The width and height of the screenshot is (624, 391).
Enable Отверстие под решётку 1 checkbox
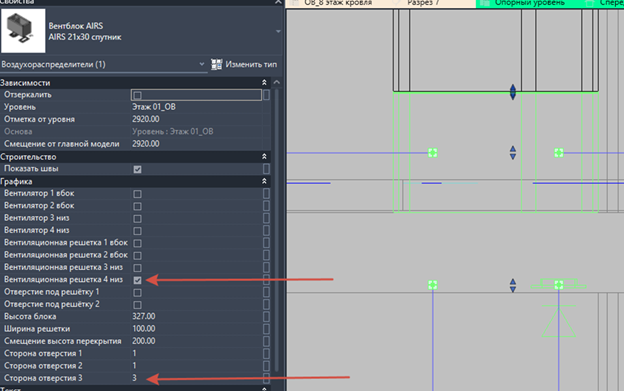point(137,292)
